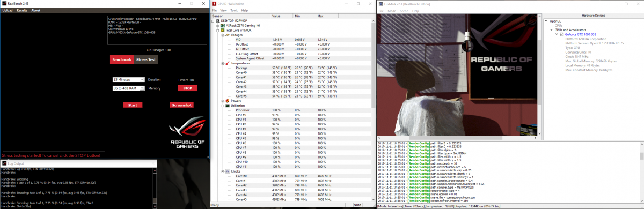Click the STOP button in RealBench

click(x=187, y=88)
